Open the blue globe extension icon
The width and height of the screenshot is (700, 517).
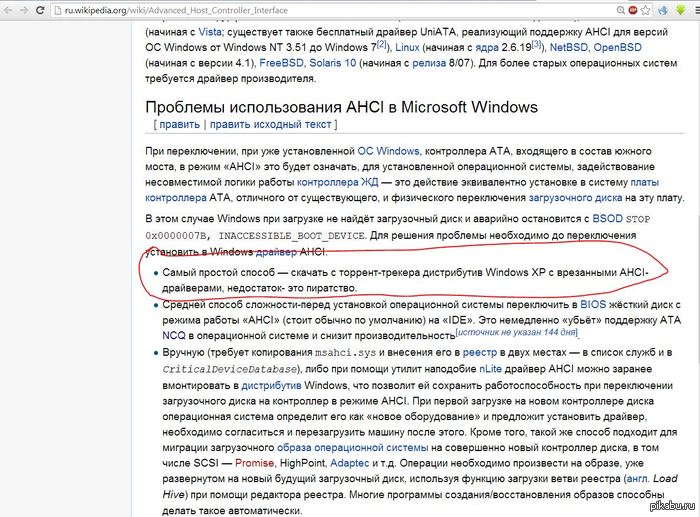(663, 10)
